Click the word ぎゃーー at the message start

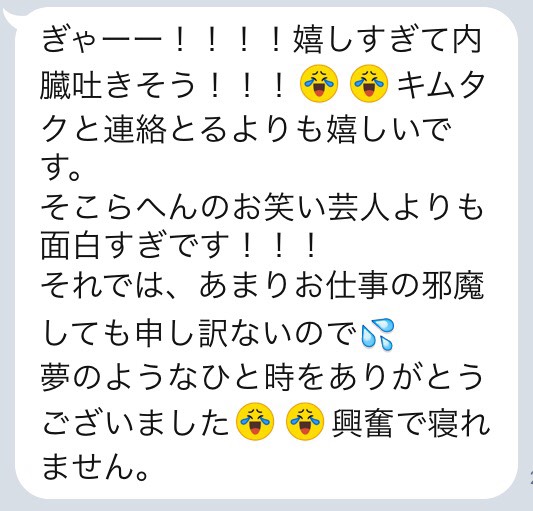click(101, 40)
